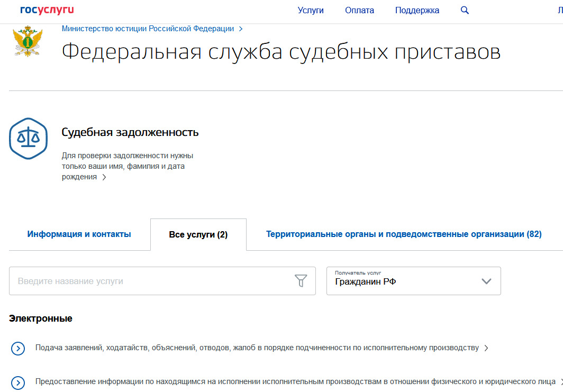Image resolution: width=563 pixels, height=392 pixels.
Task: Select the Все услуги (2) tab
Action: (x=198, y=234)
